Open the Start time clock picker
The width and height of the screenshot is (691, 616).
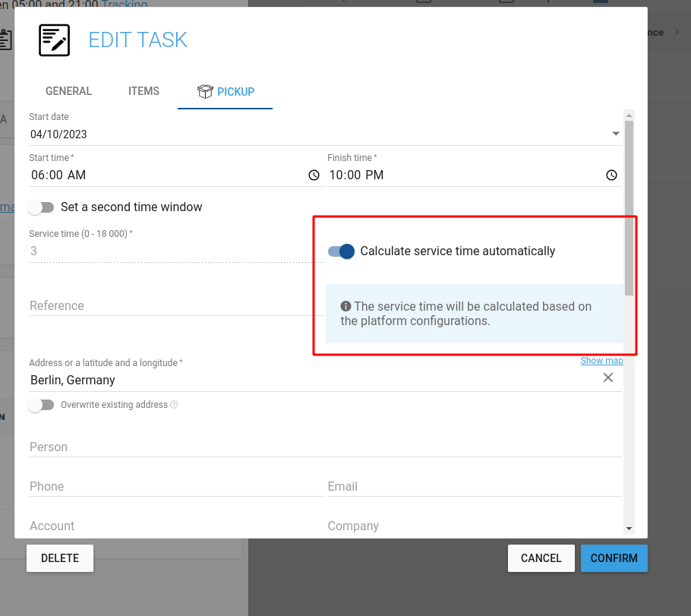pyautogui.click(x=314, y=175)
